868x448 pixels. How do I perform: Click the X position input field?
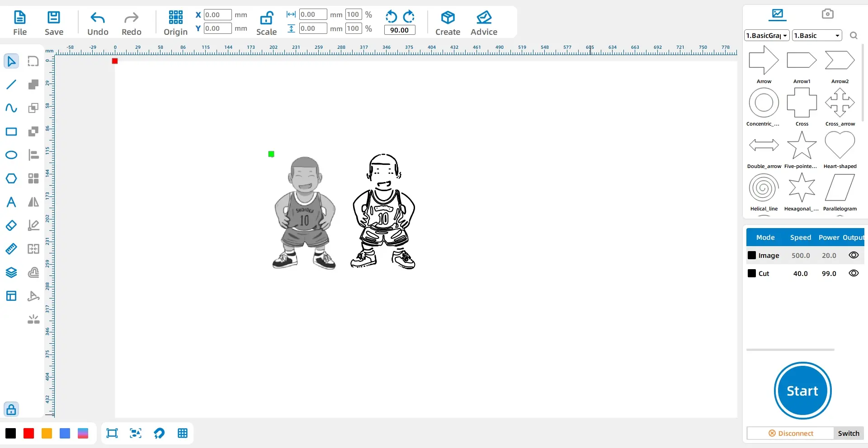click(218, 15)
